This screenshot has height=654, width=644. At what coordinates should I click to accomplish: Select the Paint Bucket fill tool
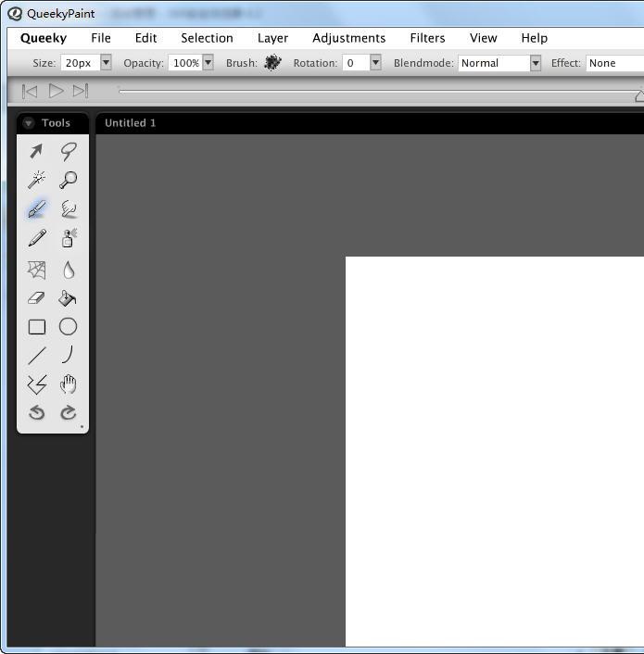click(68, 298)
